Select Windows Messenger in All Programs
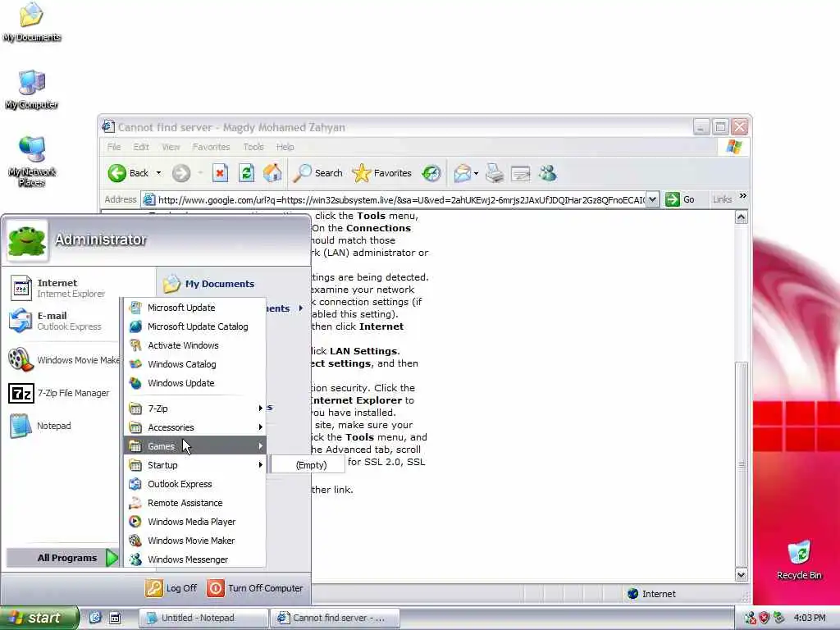Viewport: 840px width, 630px height. pyautogui.click(x=196, y=559)
